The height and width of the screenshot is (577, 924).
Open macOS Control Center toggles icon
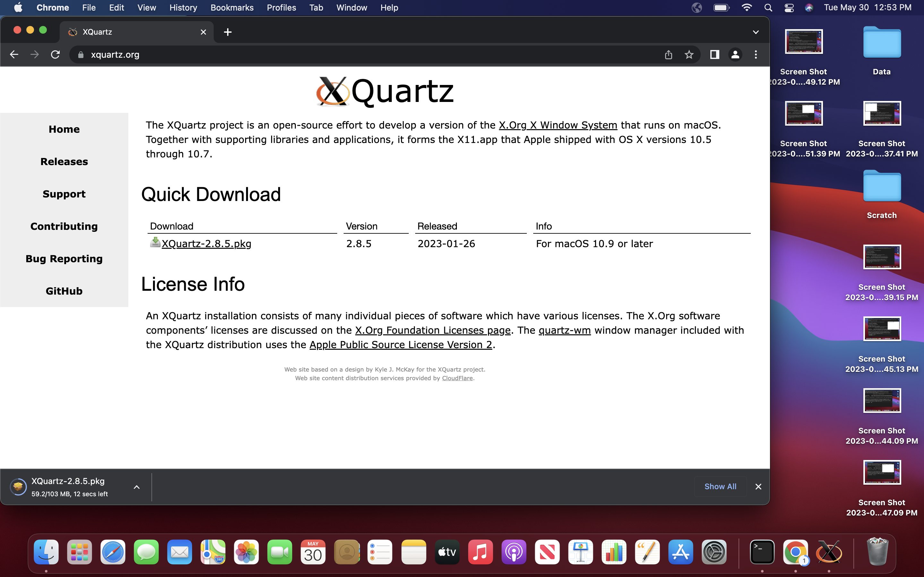pyautogui.click(x=789, y=8)
